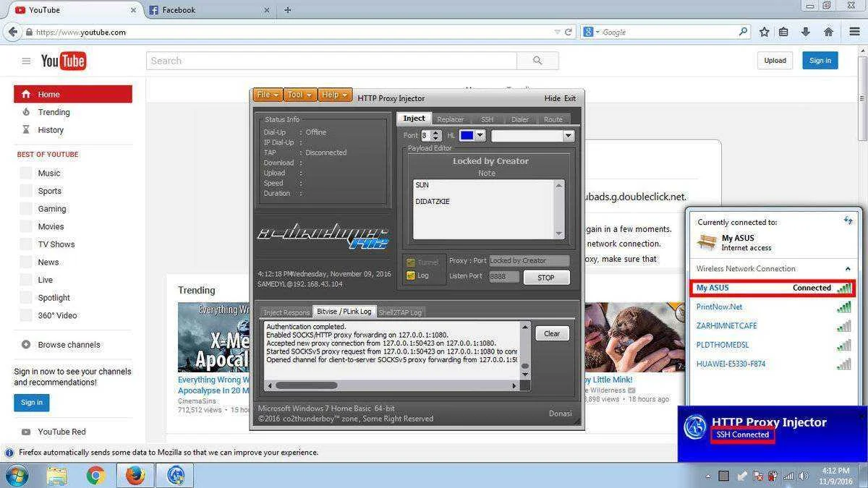Show Firefox bookmarks list icon
Screen dimensions: 868x488
[784, 32]
